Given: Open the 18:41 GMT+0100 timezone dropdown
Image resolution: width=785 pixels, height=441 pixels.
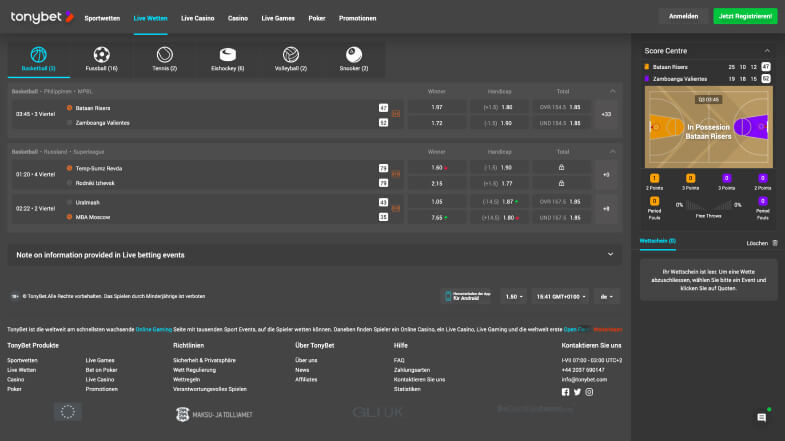Looking at the screenshot, I should (561, 296).
